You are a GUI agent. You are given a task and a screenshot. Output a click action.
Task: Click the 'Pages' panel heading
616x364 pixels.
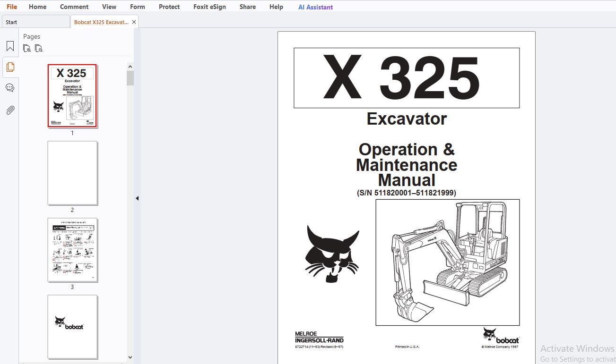[x=32, y=36]
